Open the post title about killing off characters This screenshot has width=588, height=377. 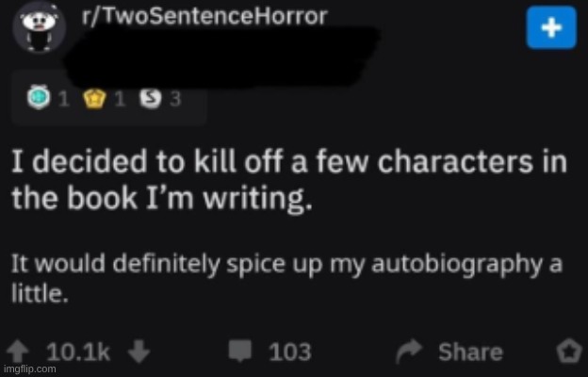click(x=289, y=180)
